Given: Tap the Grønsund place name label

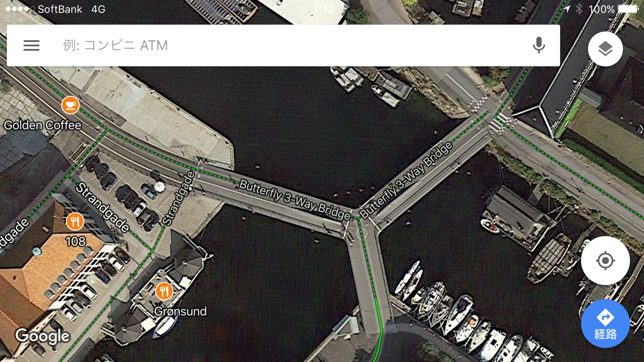Looking at the screenshot, I should click(x=181, y=311).
